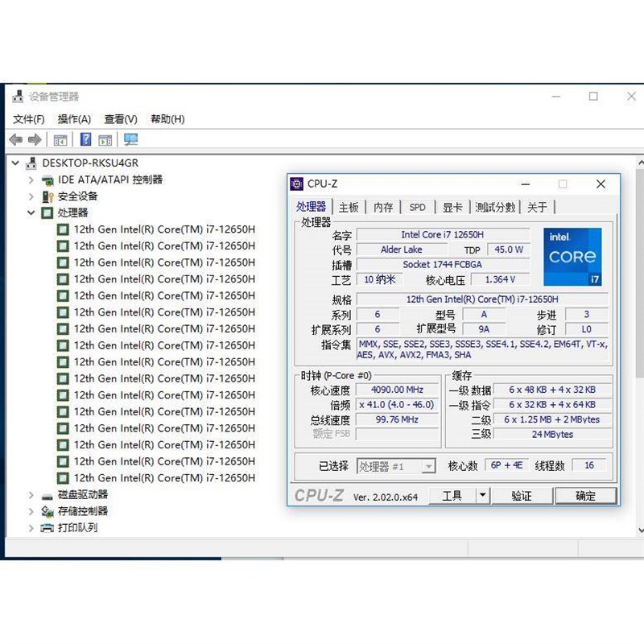Expand the 存储控制器 node
Viewport: 644px width, 644px height.
[x=31, y=511]
